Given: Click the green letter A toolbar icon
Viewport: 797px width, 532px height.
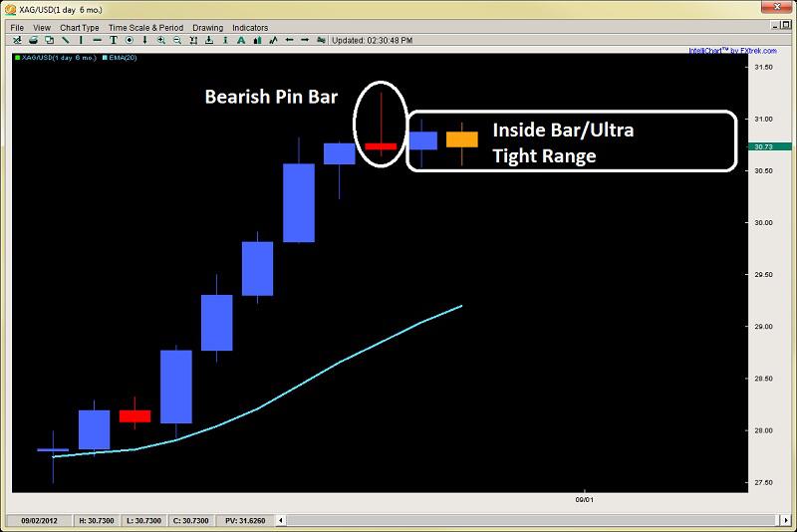Looking at the screenshot, I should click(x=241, y=40).
